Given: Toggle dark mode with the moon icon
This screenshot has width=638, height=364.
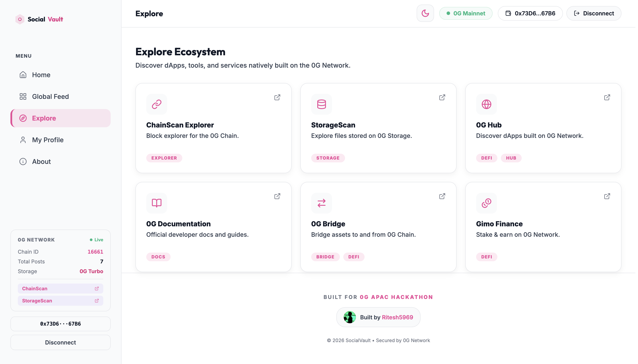Looking at the screenshot, I should pyautogui.click(x=425, y=13).
